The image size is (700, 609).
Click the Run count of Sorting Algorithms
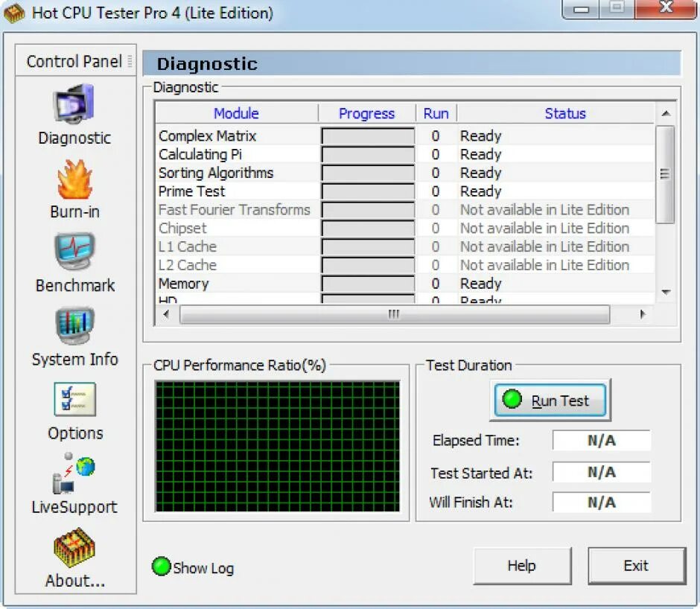[x=436, y=173]
